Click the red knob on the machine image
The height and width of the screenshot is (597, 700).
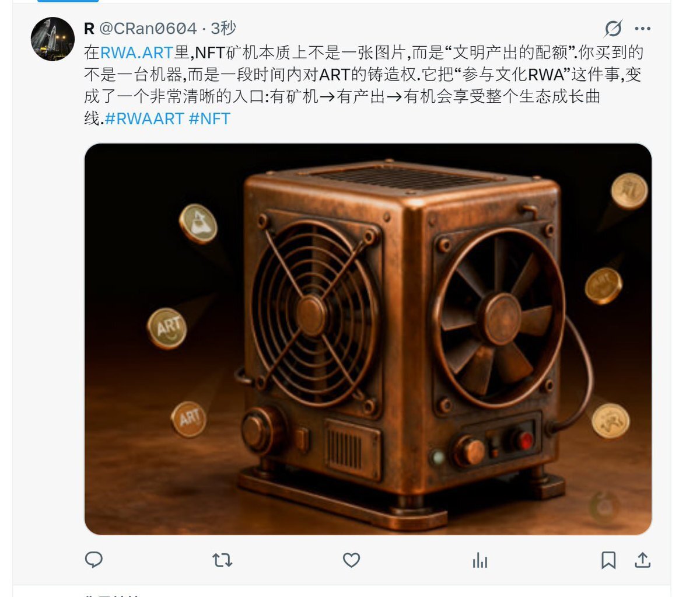pos(524,441)
